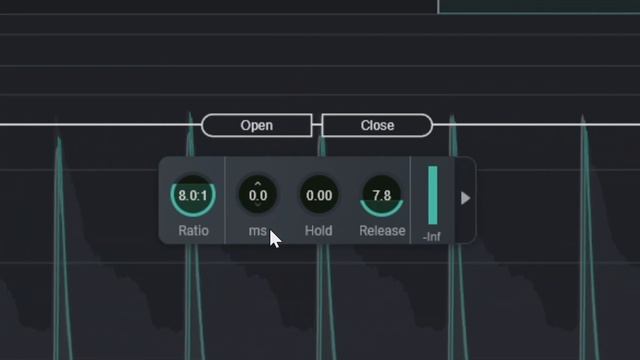Click the Close threshold handle
The width and height of the screenshot is (640, 360).
(377, 125)
